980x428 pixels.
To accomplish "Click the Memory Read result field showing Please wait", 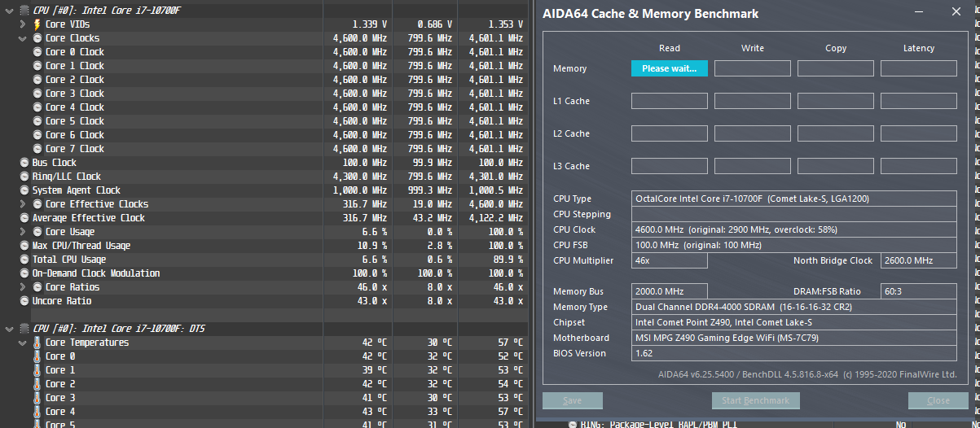I will [669, 68].
